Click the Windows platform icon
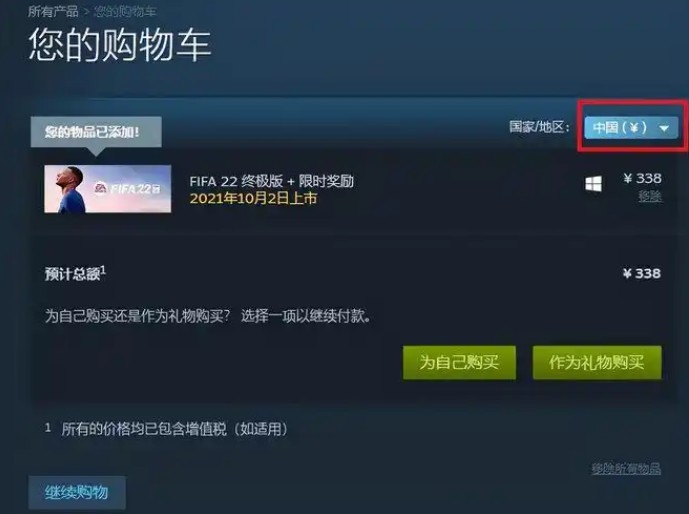 [x=594, y=184]
